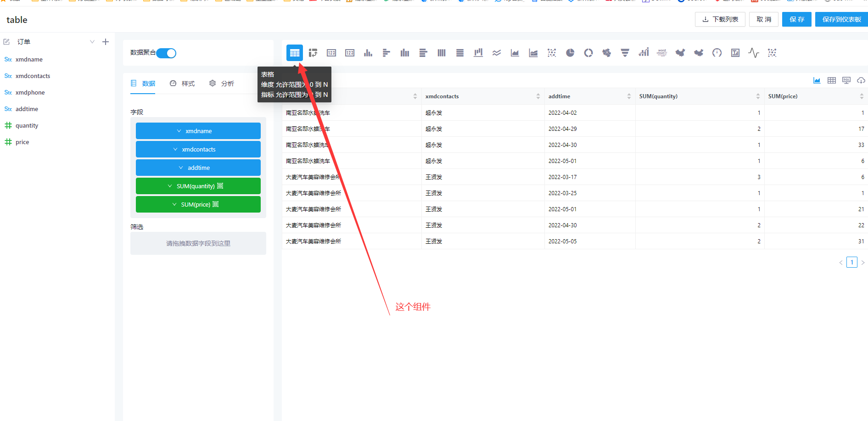Open the 分析 tab
This screenshot has height=421, width=868.
(227, 83)
